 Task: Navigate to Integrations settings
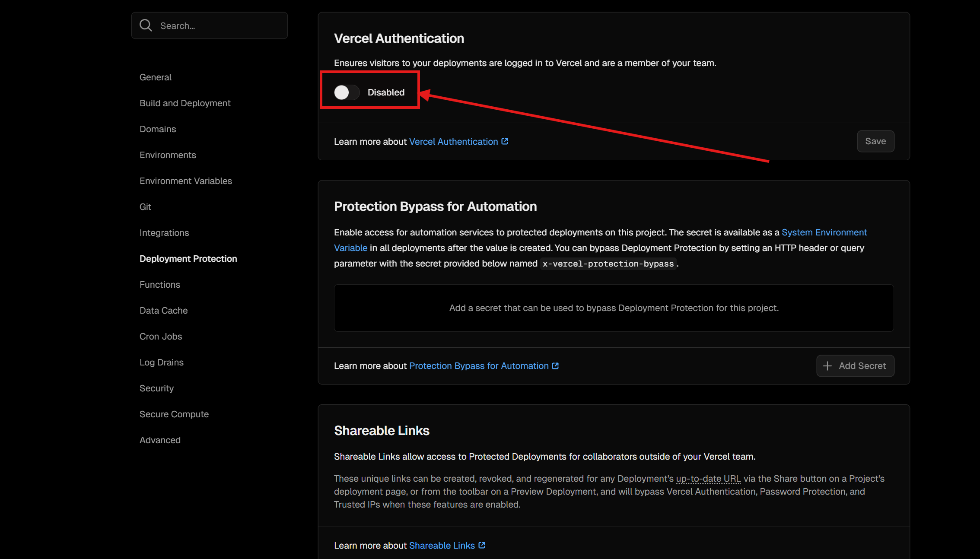pos(164,233)
